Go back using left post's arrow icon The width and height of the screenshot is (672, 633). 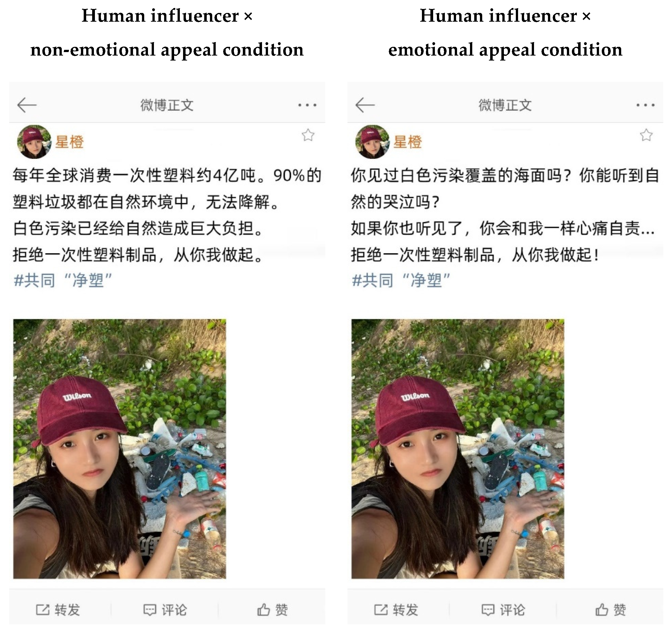coord(27,105)
